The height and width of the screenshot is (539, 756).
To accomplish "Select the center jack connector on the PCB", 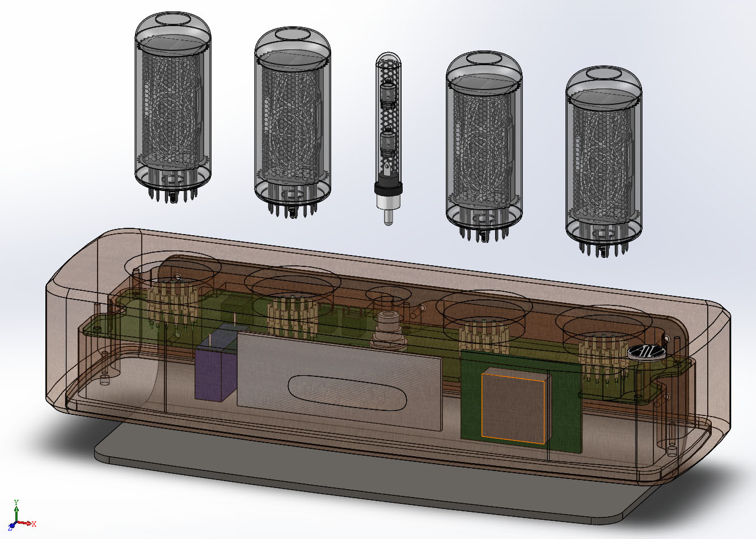I will pos(389,329).
